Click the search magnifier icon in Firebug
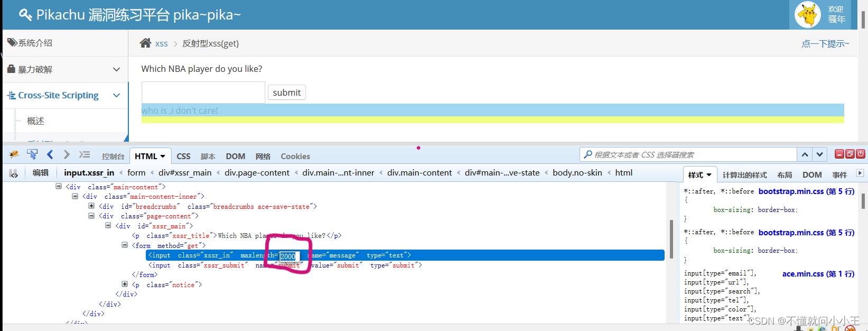 pyautogui.click(x=588, y=154)
